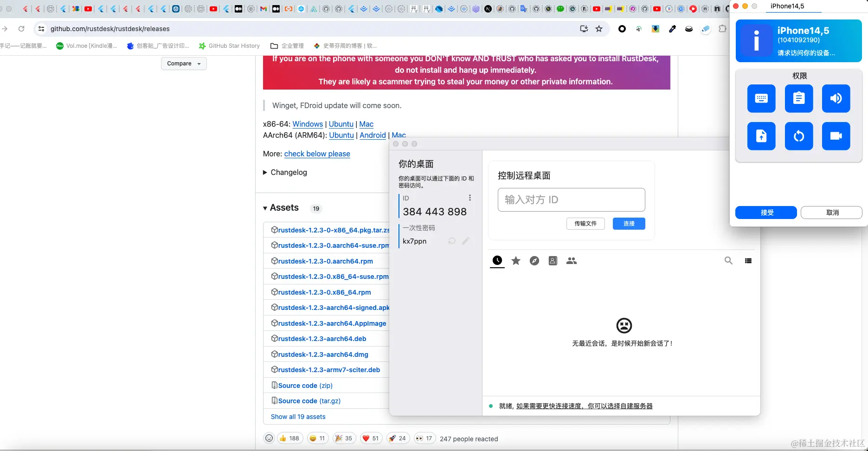
Task: Open the AArch64 Ubuntu download link
Action: click(341, 135)
